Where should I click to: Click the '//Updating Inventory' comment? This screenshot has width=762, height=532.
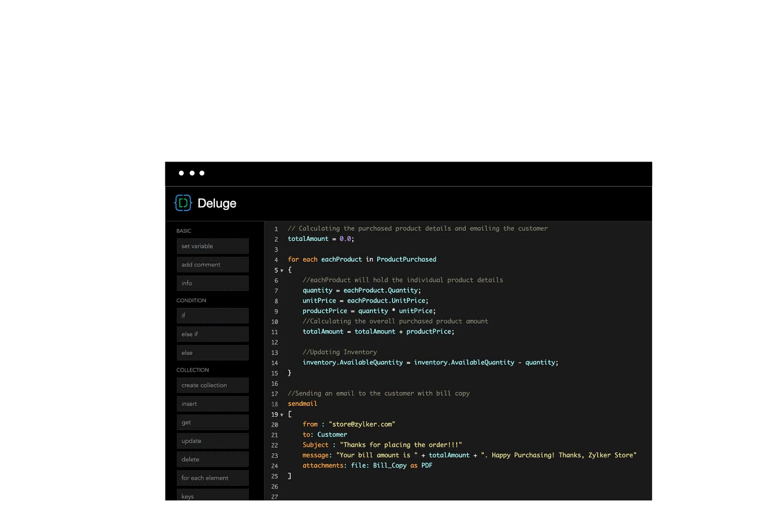(x=340, y=352)
